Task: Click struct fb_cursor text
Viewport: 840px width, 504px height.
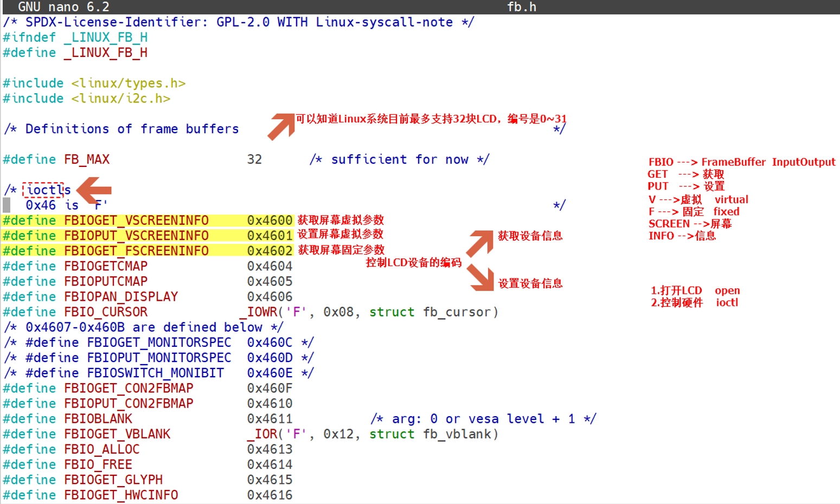Action: (x=431, y=312)
